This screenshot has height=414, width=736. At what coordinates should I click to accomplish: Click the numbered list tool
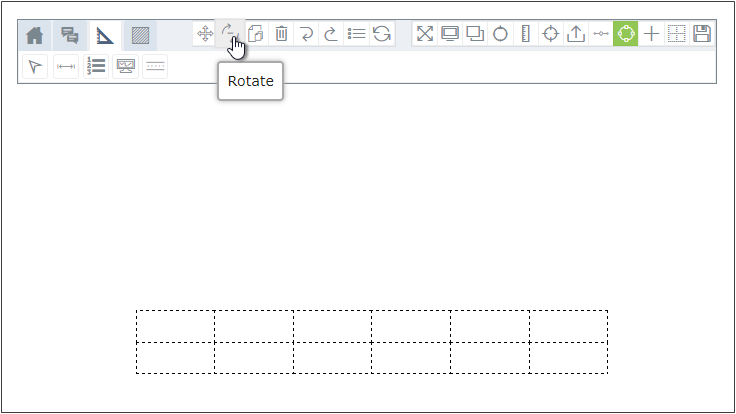[x=96, y=67]
